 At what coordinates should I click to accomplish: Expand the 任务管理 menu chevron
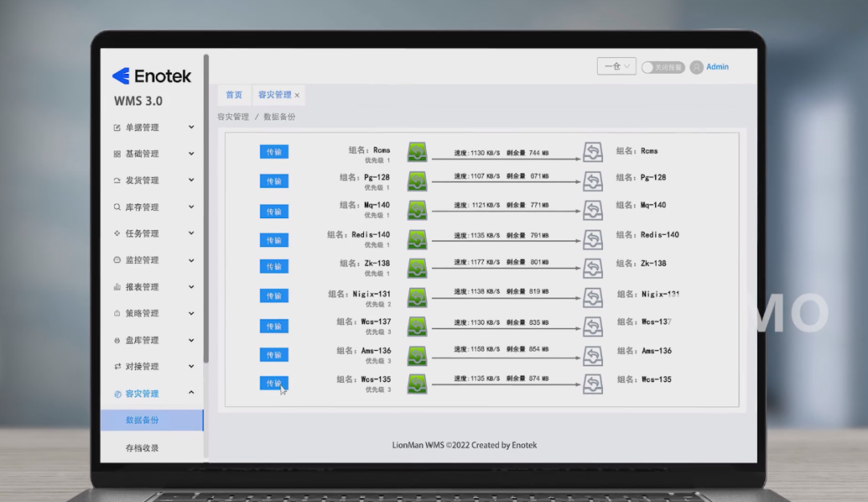191,233
